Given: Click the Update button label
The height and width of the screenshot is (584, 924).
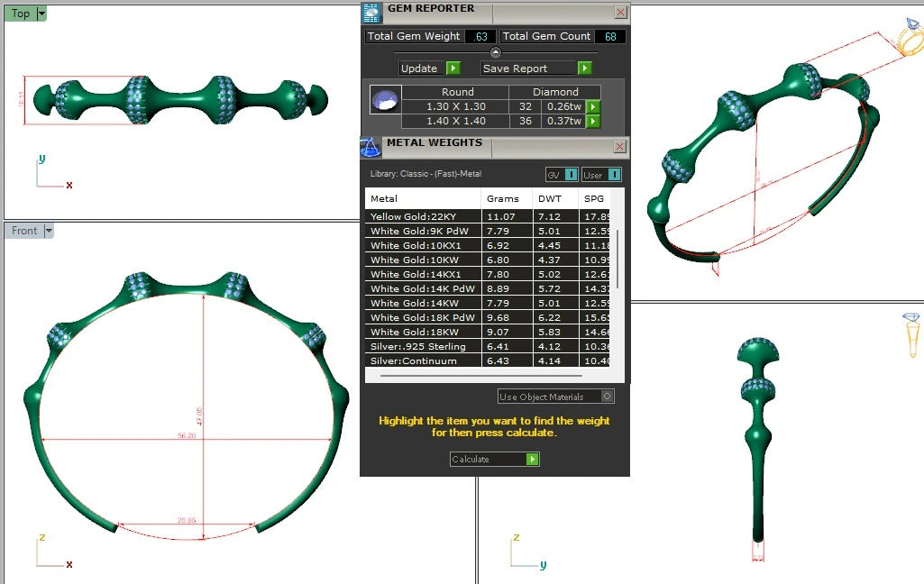Looking at the screenshot, I should pos(419,68).
